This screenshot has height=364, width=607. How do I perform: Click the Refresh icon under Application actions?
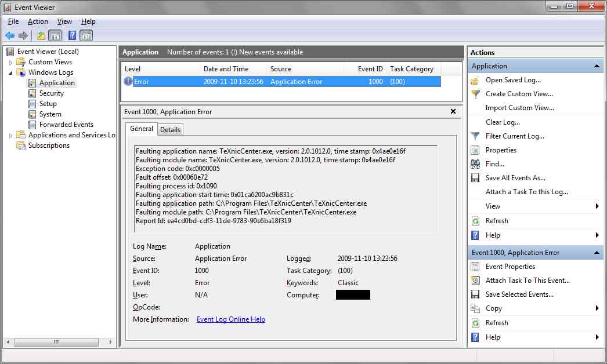coord(475,221)
